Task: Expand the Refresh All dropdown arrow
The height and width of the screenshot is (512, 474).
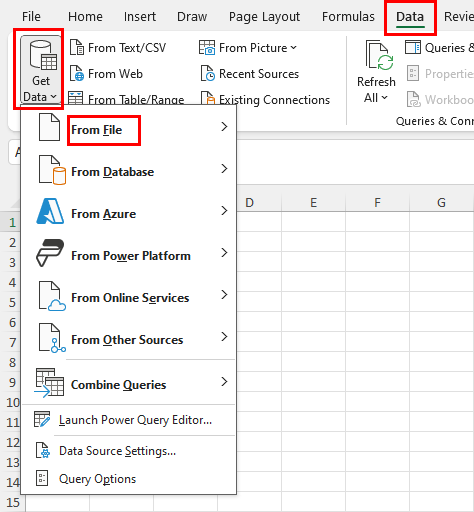Action: point(384,98)
